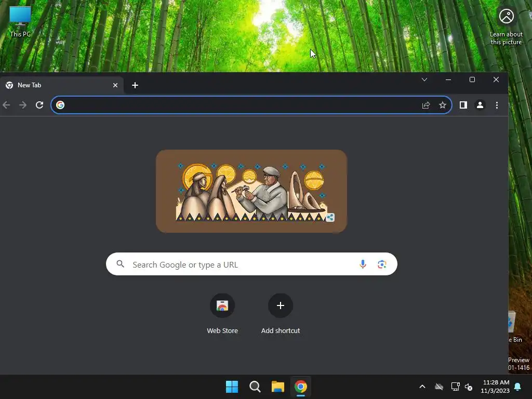This screenshot has height=399, width=532.
Task: Open the Windows Start menu
Action: (x=232, y=387)
